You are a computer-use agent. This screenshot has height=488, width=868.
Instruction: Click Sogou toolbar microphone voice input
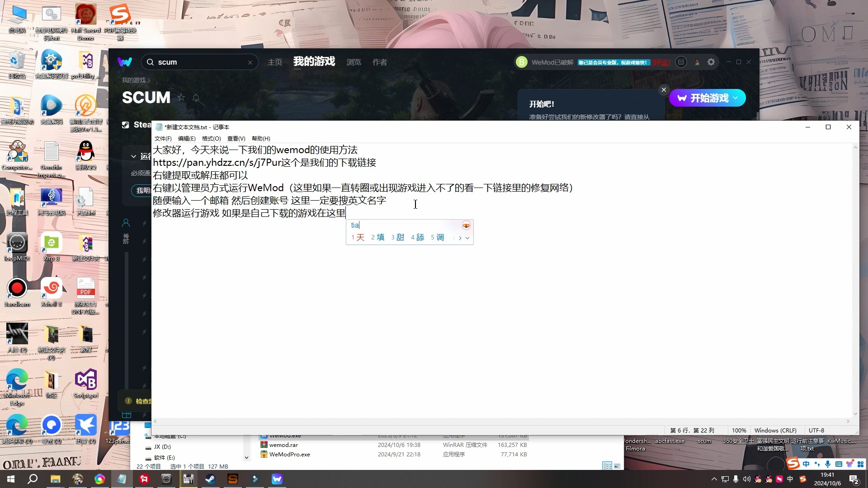point(828,464)
